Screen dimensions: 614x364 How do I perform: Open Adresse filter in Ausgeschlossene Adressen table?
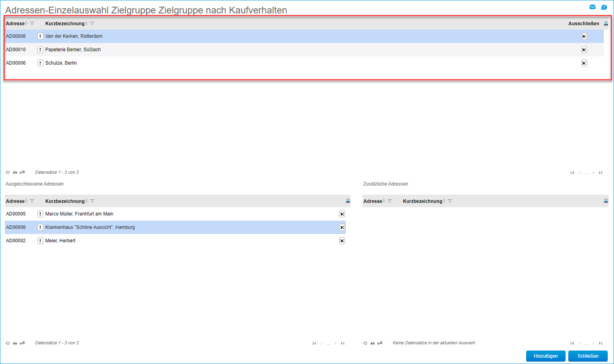[x=32, y=201]
